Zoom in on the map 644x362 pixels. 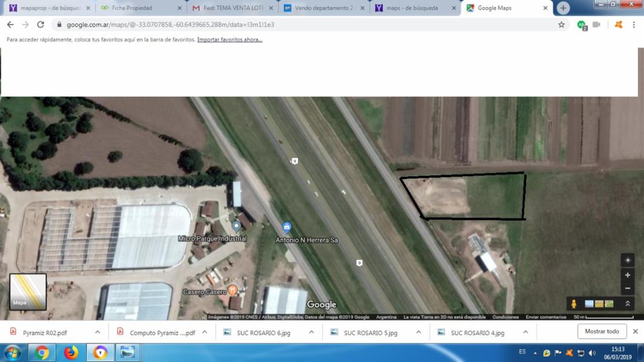628,275
